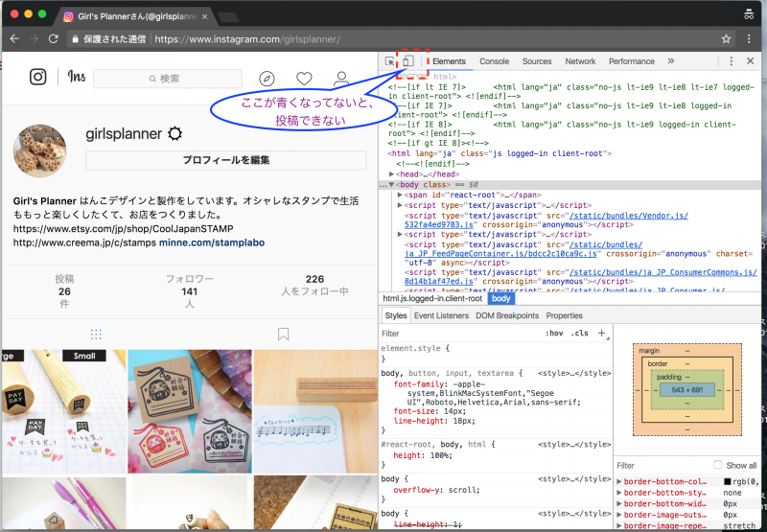The height and width of the screenshot is (532, 767).
Task: Open the DOM Breakpoints pane
Action: (507, 315)
